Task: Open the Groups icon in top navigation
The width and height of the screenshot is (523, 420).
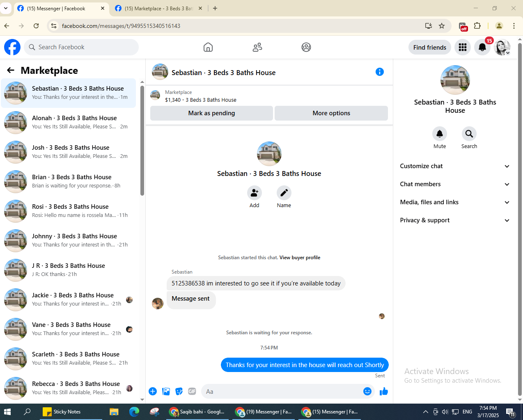Action: (306, 47)
